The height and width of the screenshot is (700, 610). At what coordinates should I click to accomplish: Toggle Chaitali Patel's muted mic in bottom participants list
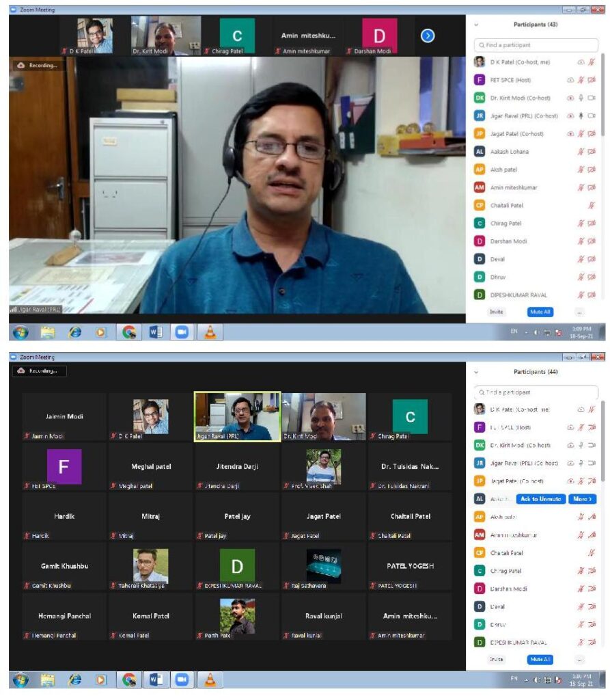[592, 552]
